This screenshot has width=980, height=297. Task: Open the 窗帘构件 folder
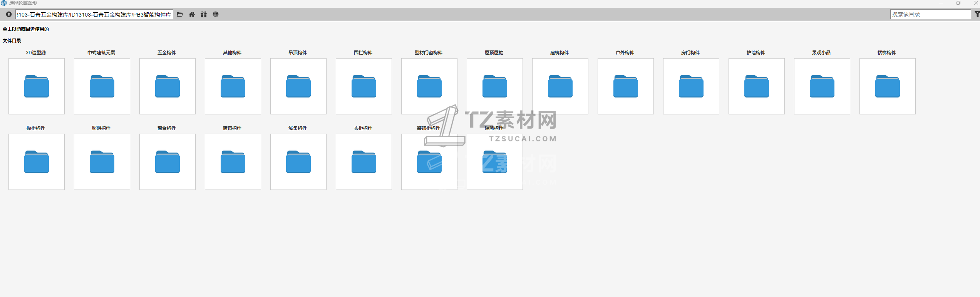[x=233, y=162]
